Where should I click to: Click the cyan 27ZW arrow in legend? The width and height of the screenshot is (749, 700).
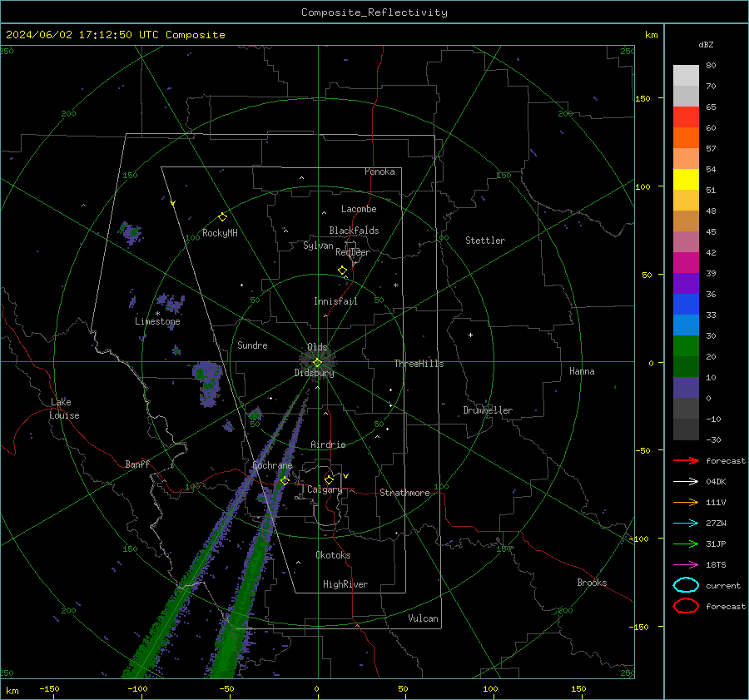tap(686, 524)
